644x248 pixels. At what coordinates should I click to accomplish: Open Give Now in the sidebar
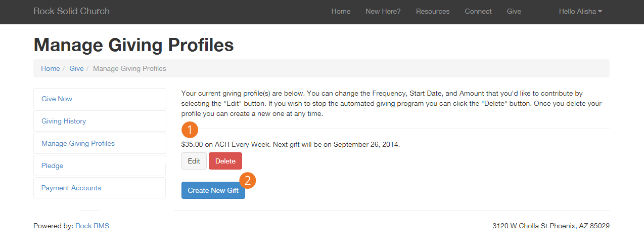click(x=57, y=99)
